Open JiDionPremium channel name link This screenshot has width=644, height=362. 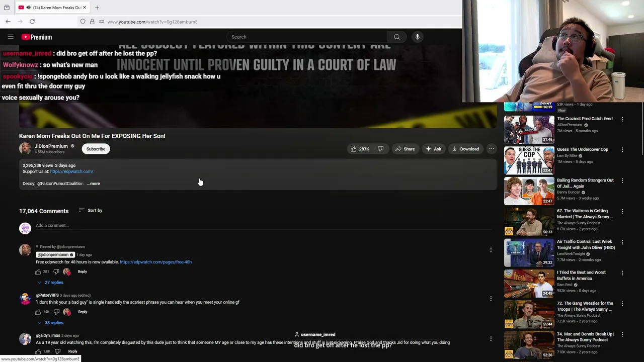click(51, 146)
